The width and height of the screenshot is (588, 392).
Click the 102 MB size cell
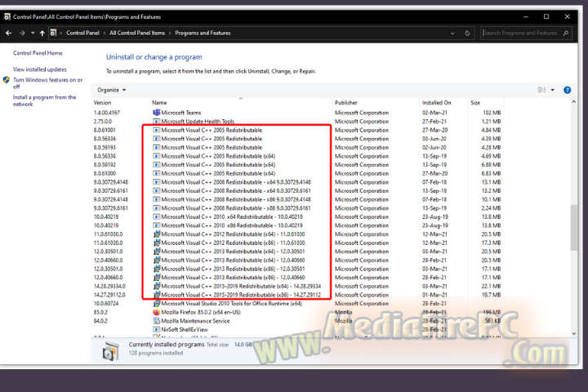[x=492, y=113]
